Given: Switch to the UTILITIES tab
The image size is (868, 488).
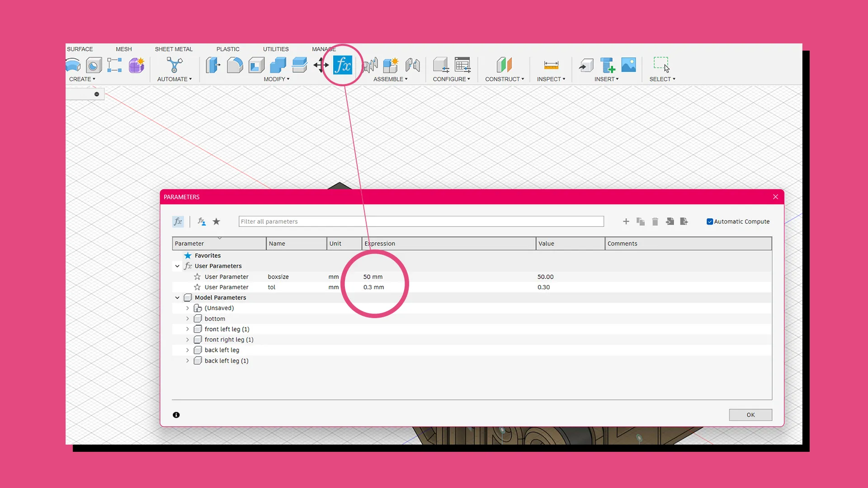Looking at the screenshot, I should tap(276, 49).
